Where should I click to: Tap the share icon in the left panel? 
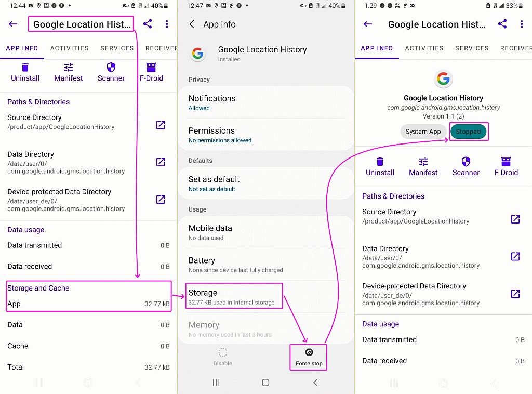pos(147,24)
